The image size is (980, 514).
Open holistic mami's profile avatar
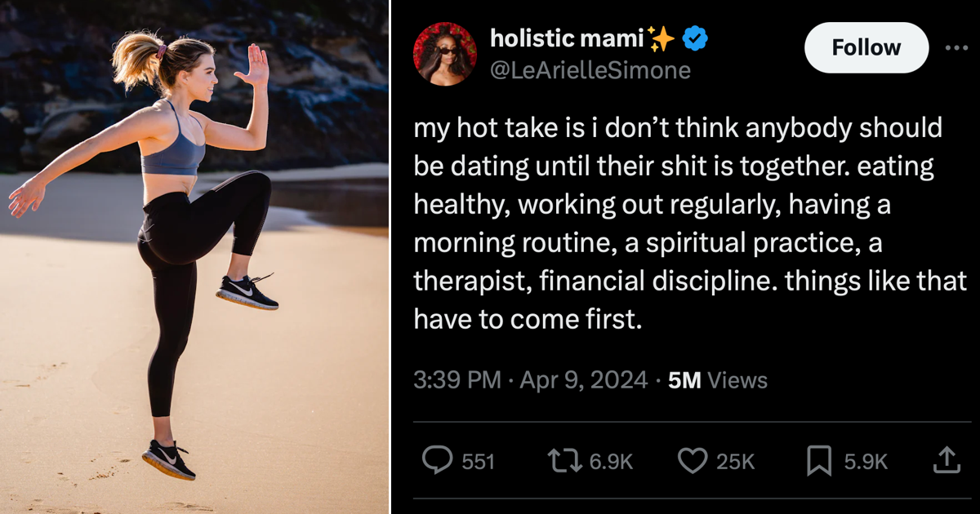(x=445, y=53)
